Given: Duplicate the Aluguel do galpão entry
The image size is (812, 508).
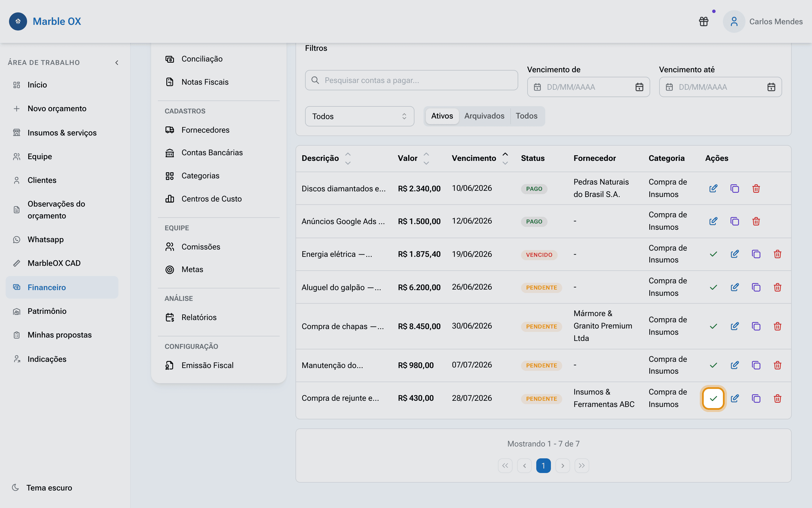Looking at the screenshot, I should [x=756, y=287].
